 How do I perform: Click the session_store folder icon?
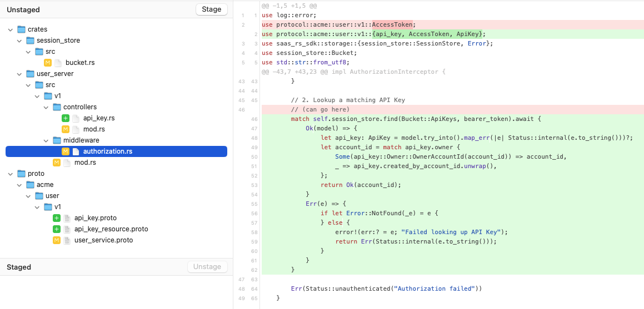point(31,40)
